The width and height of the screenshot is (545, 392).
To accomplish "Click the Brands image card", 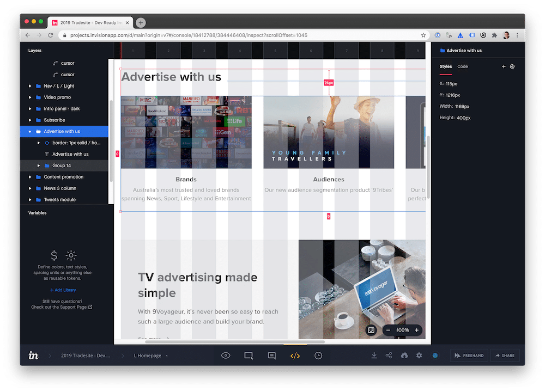I will pos(186,132).
